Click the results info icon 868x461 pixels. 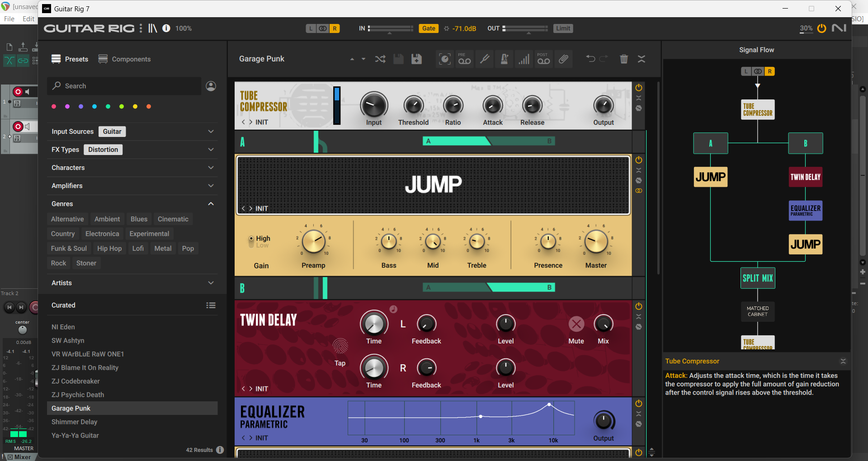(220, 450)
